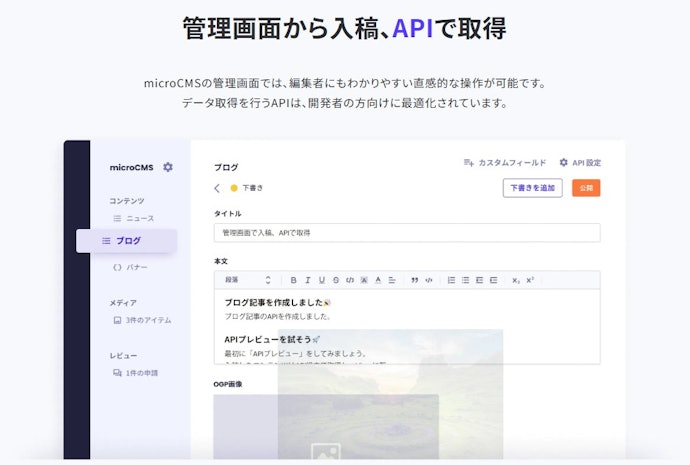Click the コンテンツ section label
This screenshot has height=465, width=690.
click(127, 201)
